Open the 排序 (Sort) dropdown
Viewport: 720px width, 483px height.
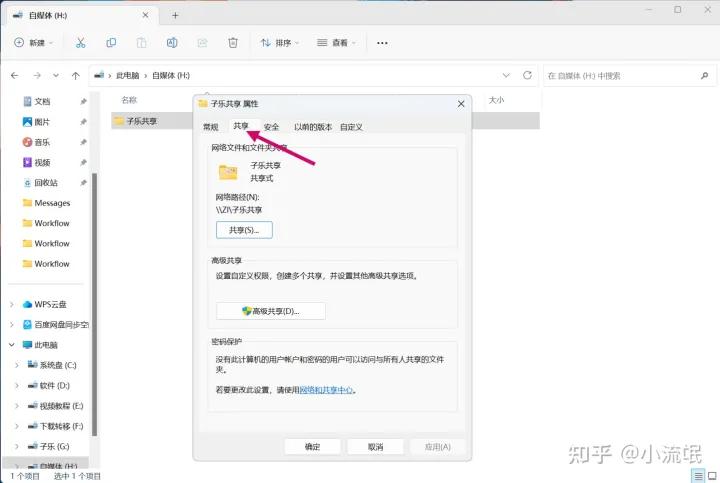pos(280,43)
